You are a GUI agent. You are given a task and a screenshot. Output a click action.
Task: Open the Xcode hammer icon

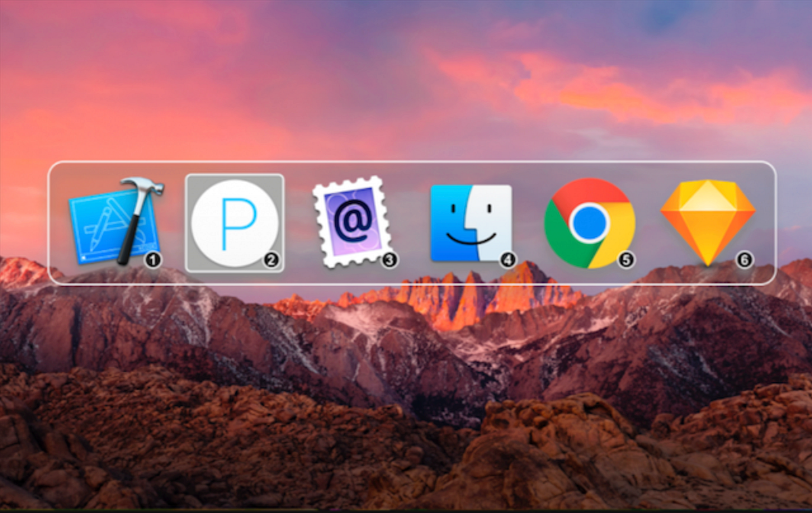point(116,222)
